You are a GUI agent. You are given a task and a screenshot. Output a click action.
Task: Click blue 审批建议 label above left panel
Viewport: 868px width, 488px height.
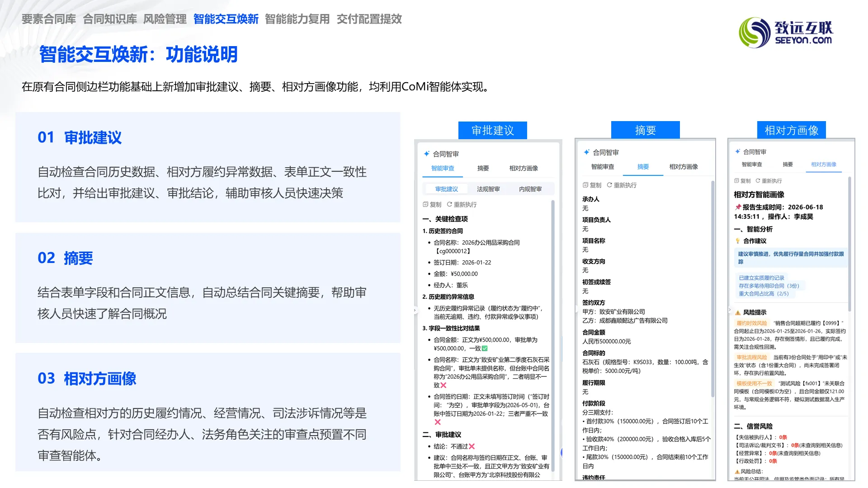(x=493, y=130)
